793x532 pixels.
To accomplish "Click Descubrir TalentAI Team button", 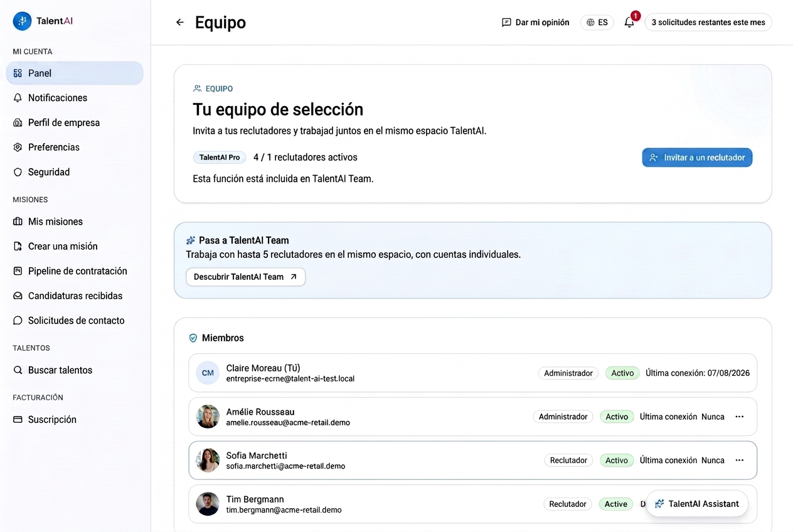I will 246,277.
